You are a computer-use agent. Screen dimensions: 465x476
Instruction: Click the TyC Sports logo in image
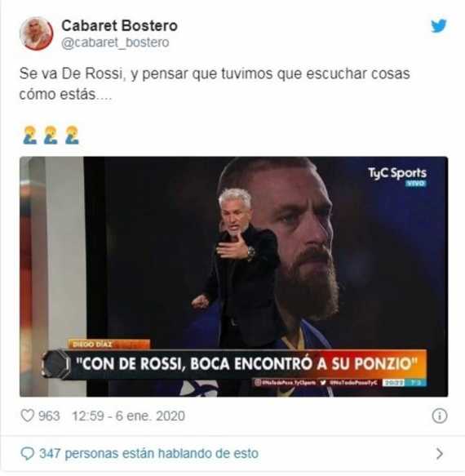(x=397, y=173)
